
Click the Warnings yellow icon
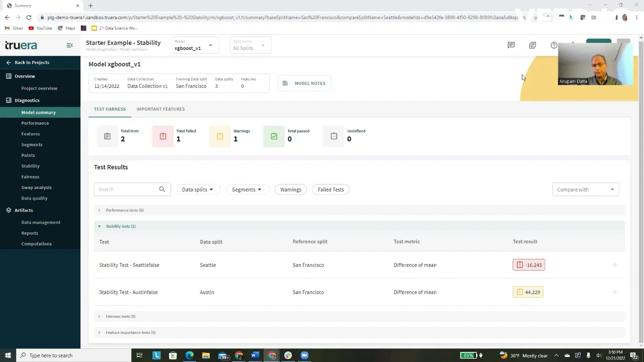pyautogui.click(x=220, y=136)
